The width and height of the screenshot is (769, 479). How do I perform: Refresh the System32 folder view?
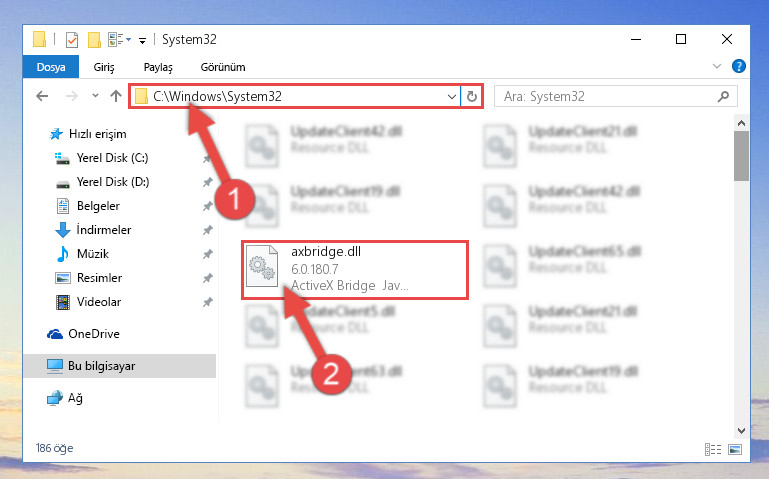472,96
